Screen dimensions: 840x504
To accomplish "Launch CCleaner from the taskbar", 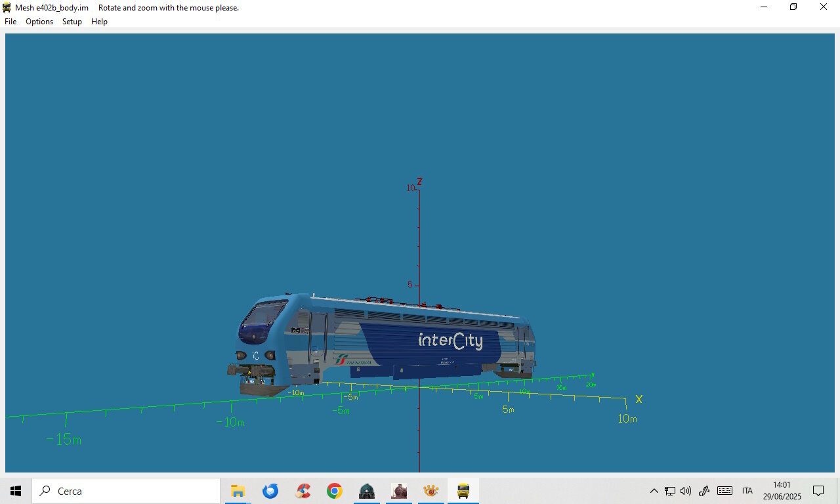I will click(303, 491).
